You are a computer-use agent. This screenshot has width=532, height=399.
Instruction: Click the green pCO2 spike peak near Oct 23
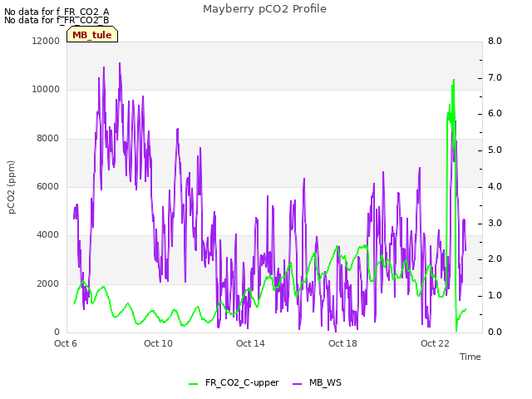(454, 80)
